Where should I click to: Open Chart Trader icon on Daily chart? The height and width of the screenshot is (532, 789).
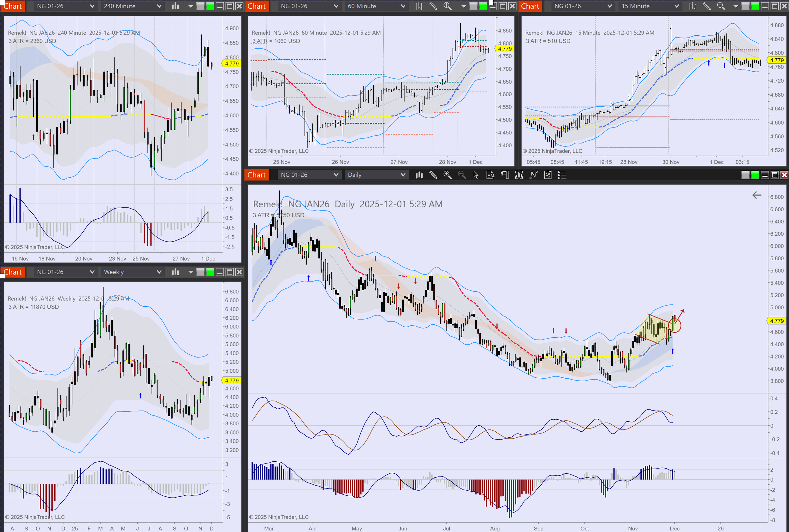pyautogui.click(x=505, y=175)
